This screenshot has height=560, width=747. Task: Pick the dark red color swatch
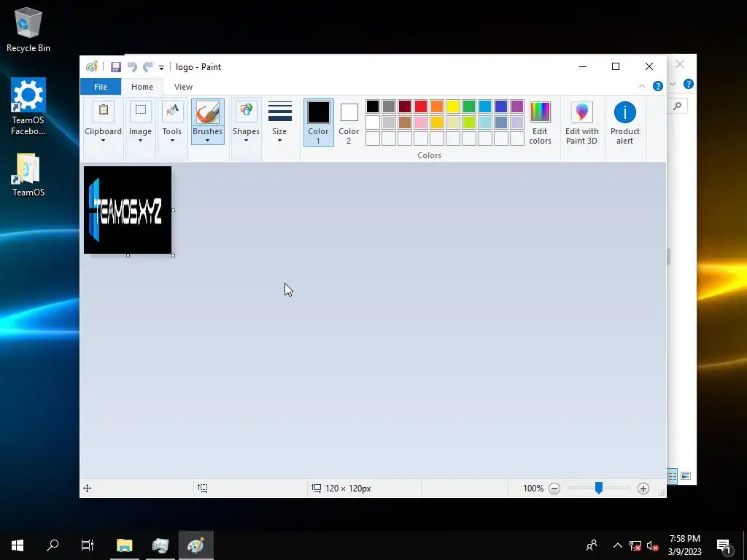[x=405, y=106]
